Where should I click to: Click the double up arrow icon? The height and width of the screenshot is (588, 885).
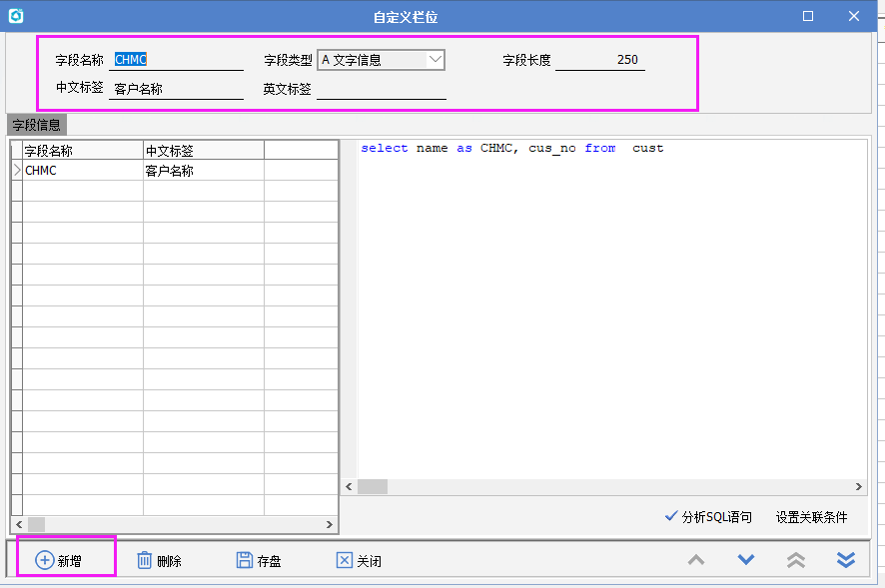(x=796, y=560)
